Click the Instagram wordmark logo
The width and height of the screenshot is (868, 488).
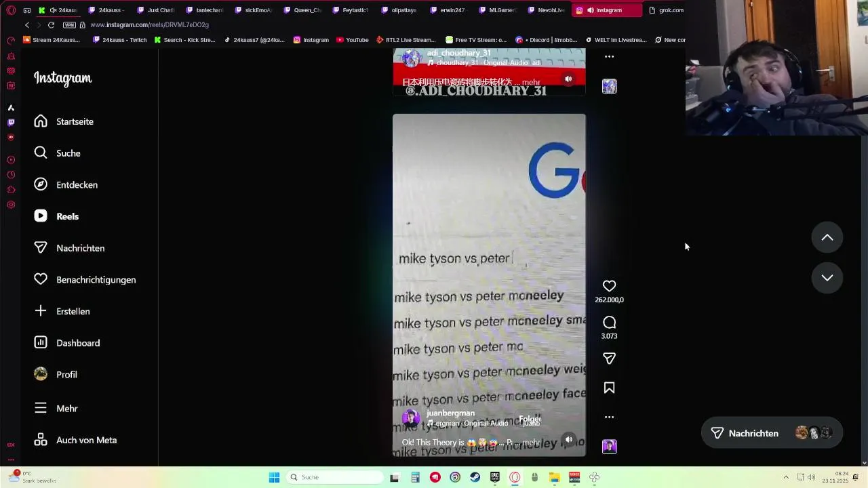(62, 79)
